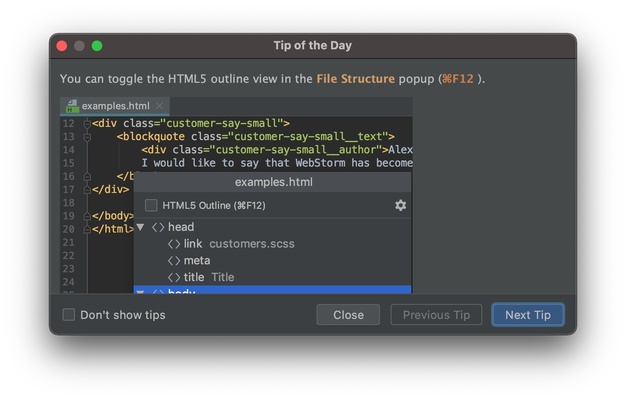Click the title tag icon
The height and width of the screenshot is (400, 626).
174,277
